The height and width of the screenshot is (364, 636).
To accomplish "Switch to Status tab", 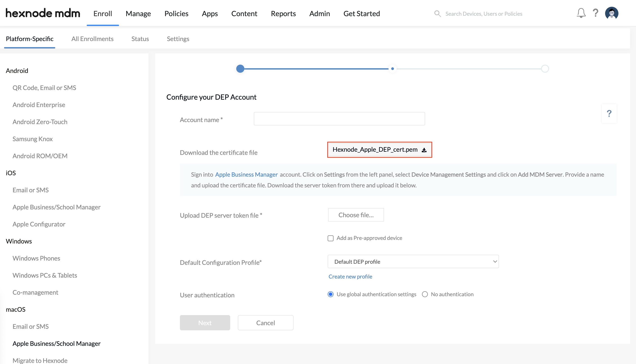I will (140, 39).
